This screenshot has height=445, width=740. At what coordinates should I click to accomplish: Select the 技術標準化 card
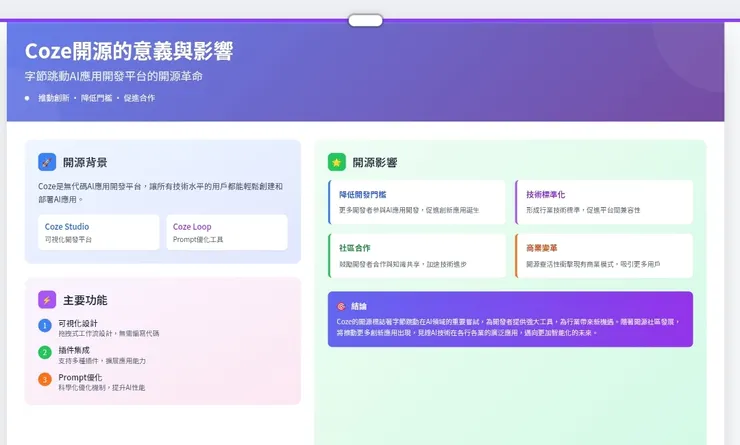pyautogui.click(x=604, y=202)
